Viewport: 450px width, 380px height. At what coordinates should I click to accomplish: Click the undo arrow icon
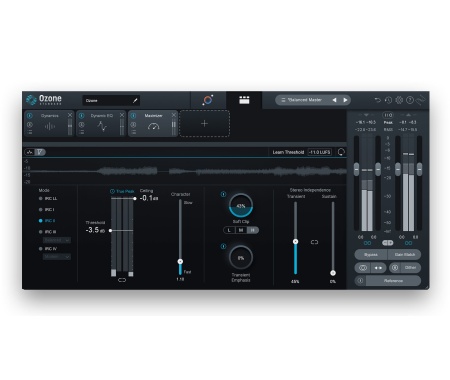(x=377, y=100)
